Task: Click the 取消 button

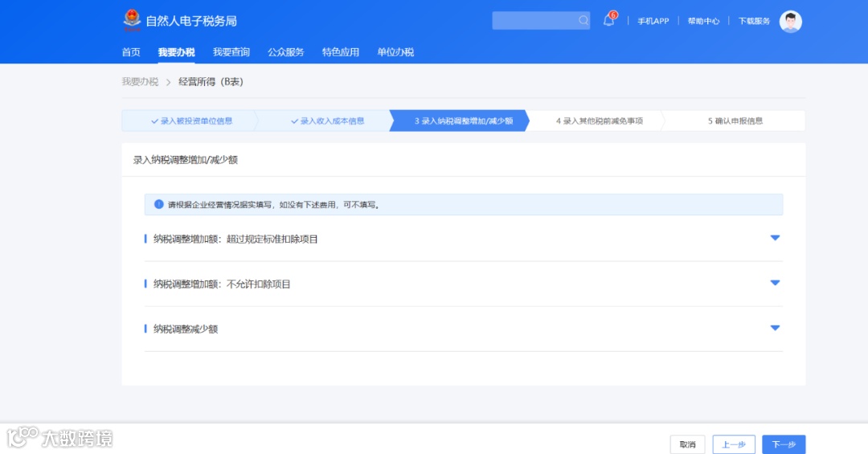Action: (687, 444)
